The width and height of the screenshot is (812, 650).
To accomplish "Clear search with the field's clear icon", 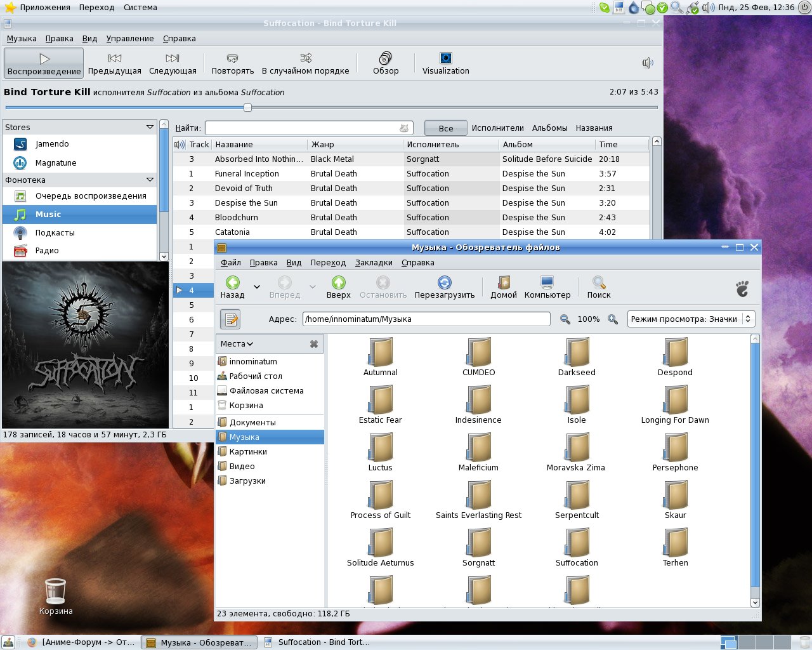I will (x=404, y=128).
